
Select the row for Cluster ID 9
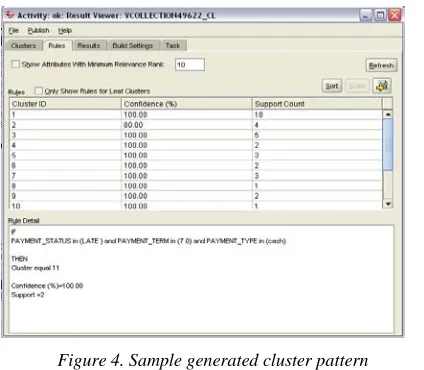coord(196,196)
